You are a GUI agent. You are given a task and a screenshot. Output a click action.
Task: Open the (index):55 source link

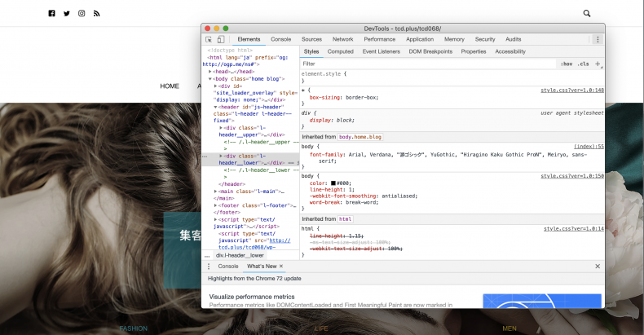[589, 147]
